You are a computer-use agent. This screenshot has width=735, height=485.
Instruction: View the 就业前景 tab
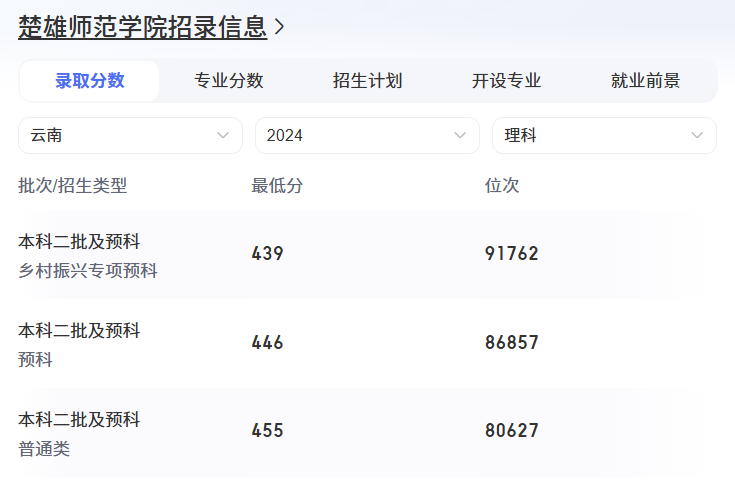click(x=645, y=81)
